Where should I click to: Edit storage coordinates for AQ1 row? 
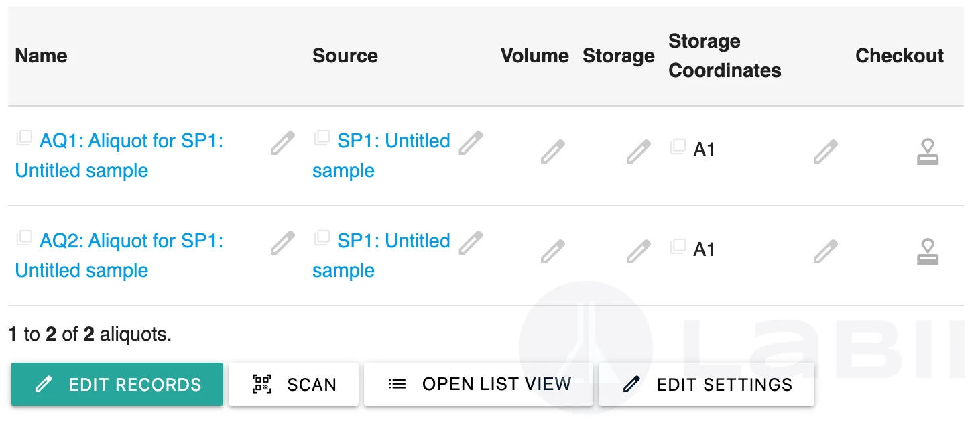point(826,152)
